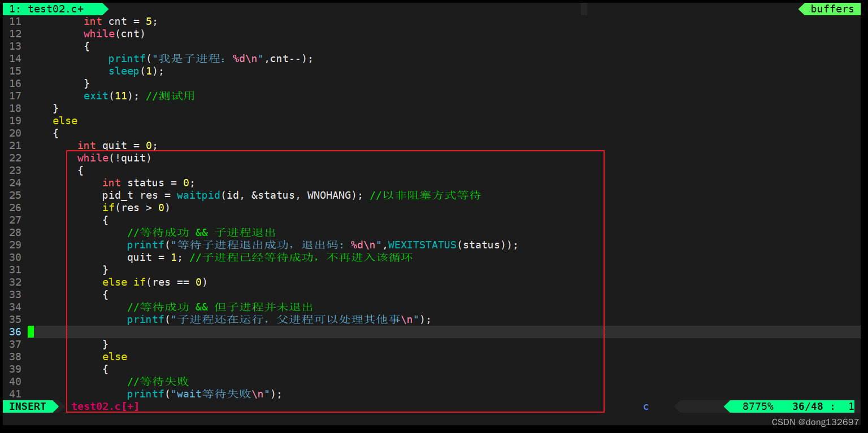Click the 'while(cnt)' statement
This screenshot has width=868, height=433.
(x=115, y=34)
